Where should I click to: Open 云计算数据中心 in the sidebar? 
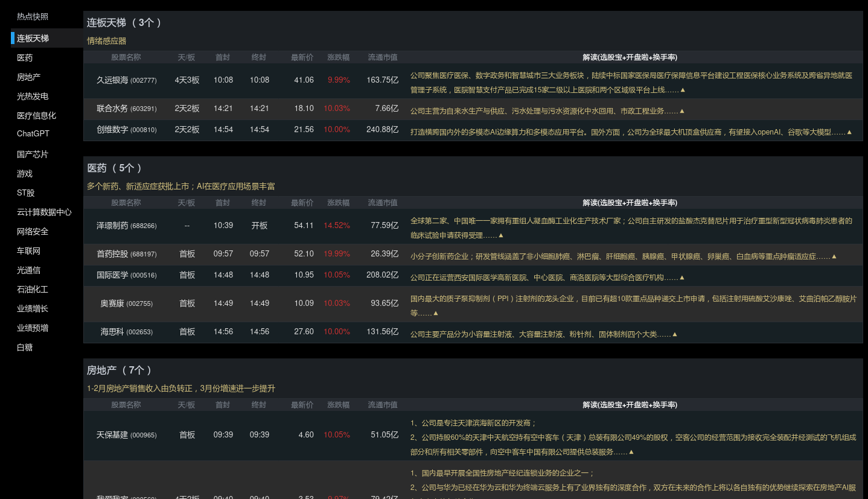[x=44, y=212]
